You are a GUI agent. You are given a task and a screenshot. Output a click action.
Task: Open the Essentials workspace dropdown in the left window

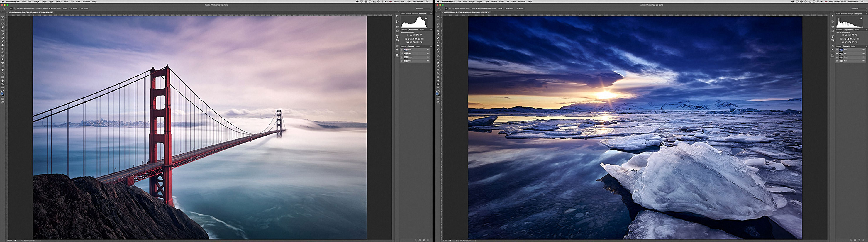420,9
